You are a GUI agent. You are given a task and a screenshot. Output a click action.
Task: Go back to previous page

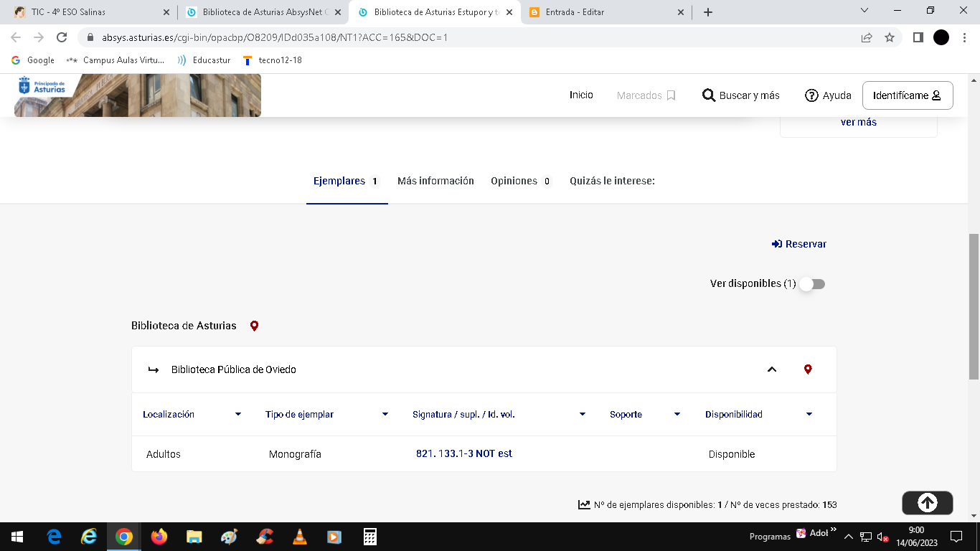point(16,37)
